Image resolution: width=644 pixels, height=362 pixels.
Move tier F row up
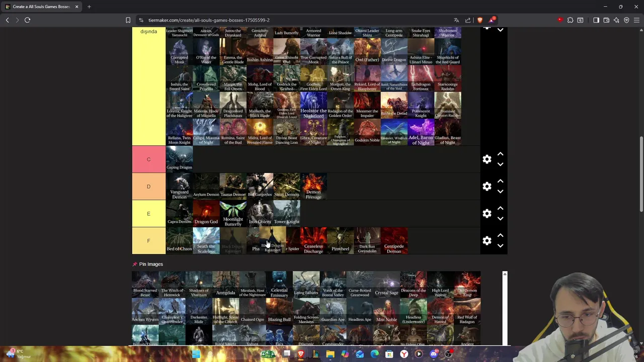500,235
